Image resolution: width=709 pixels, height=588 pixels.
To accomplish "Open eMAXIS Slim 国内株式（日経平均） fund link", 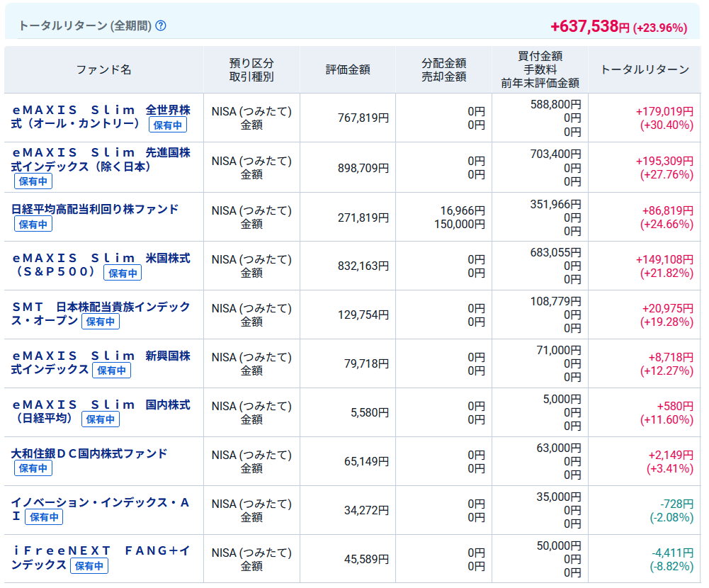I will 101,411.
